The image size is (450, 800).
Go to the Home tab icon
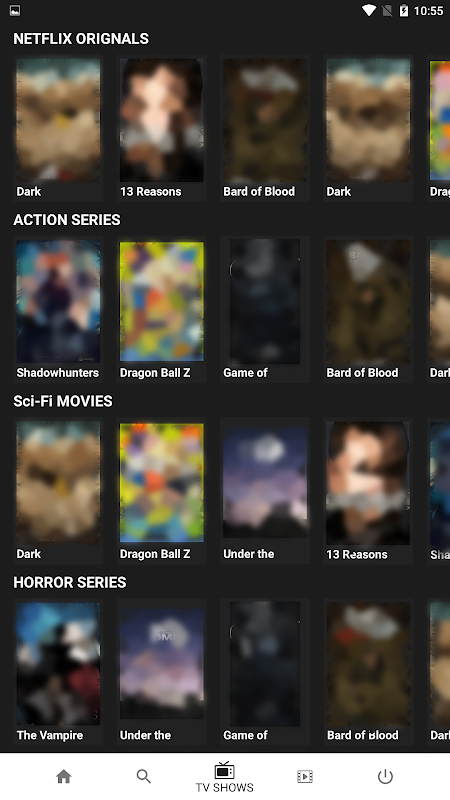coord(64,777)
